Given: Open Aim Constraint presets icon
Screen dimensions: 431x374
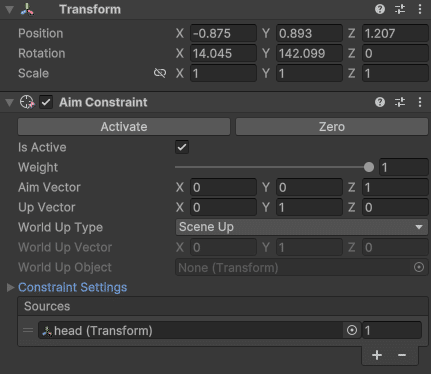Looking at the screenshot, I should tap(400, 102).
